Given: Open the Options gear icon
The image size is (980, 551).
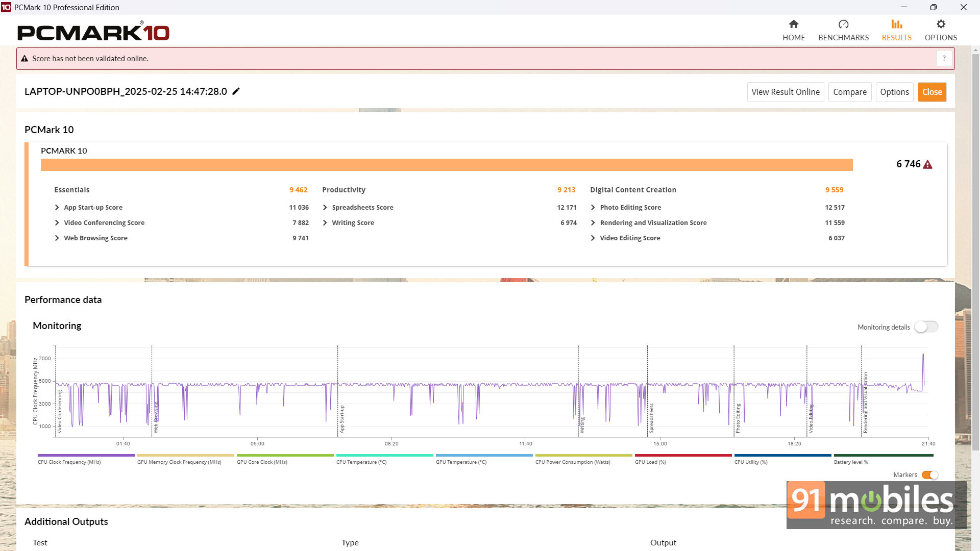Looking at the screenshot, I should tap(941, 24).
